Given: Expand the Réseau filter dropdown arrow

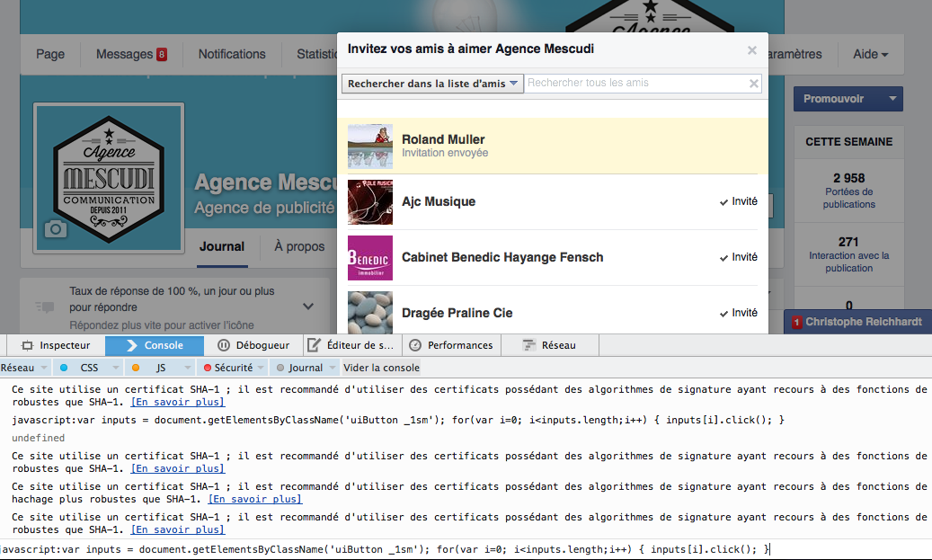Looking at the screenshot, I should pos(43,368).
